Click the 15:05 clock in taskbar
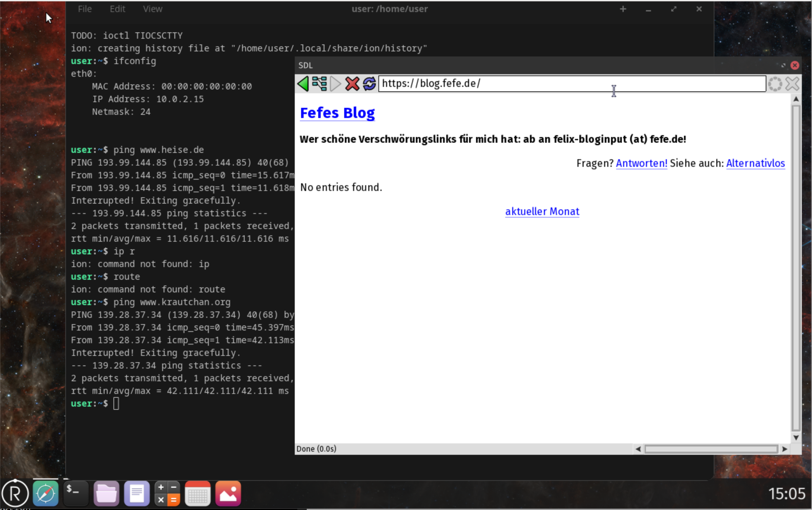 pyautogui.click(x=787, y=494)
